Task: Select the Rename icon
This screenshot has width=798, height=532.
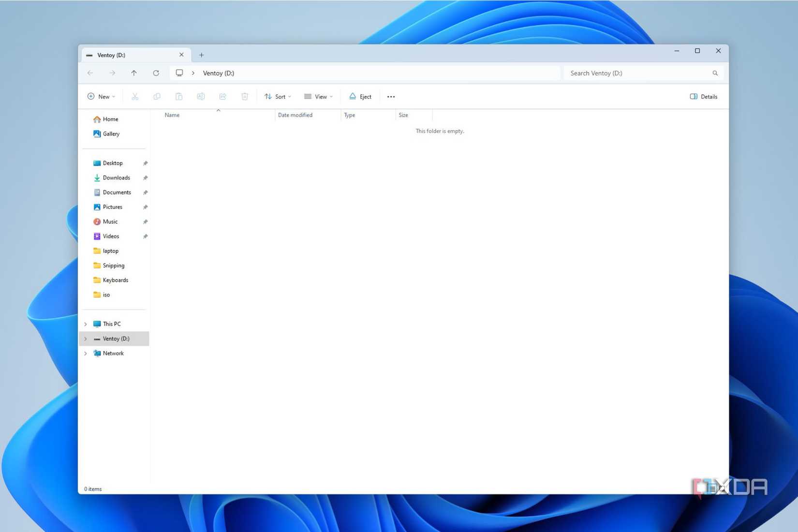Action: click(x=201, y=96)
